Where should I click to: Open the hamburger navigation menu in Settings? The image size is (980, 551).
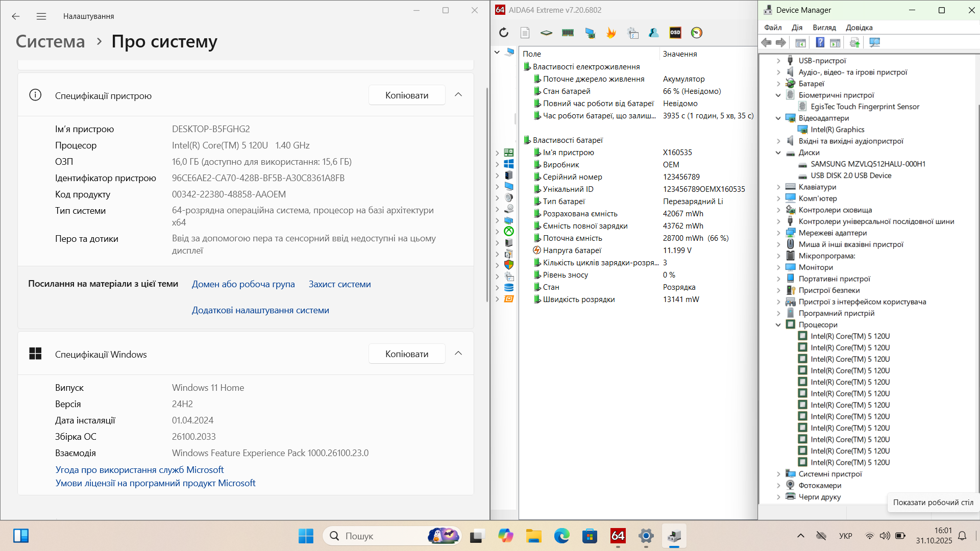click(x=41, y=16)
